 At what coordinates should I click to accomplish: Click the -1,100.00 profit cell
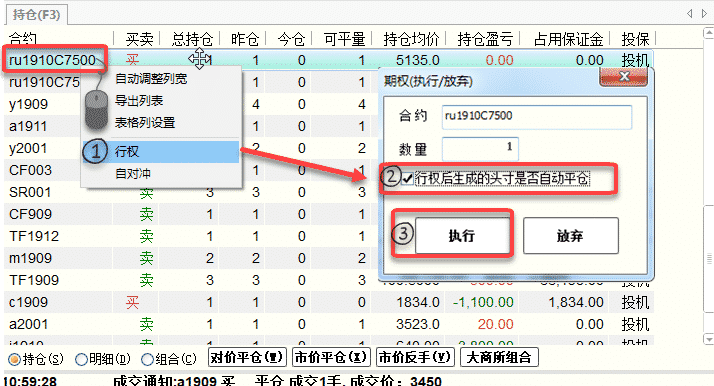483,302
